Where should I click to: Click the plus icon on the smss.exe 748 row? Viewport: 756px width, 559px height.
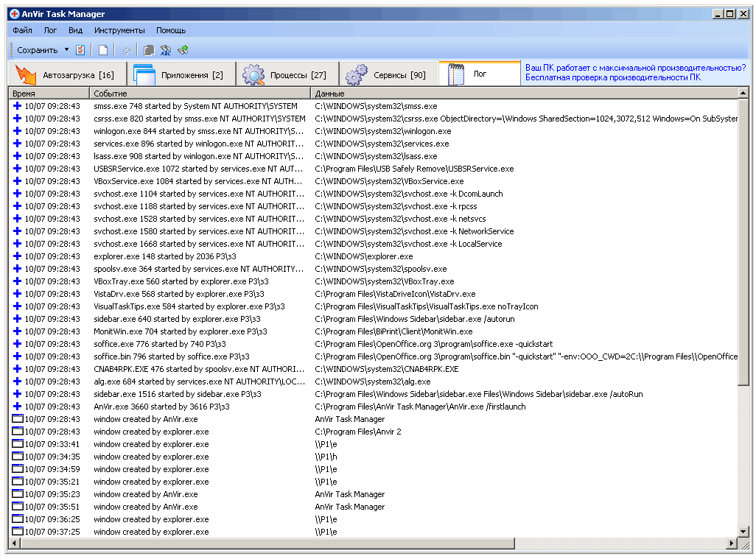(17, 106)
